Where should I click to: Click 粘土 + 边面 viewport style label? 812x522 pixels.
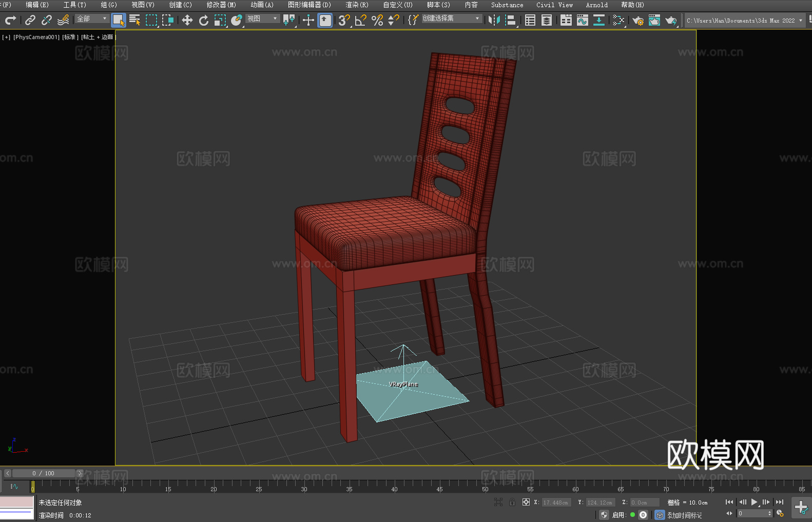[x=98, y=37]
